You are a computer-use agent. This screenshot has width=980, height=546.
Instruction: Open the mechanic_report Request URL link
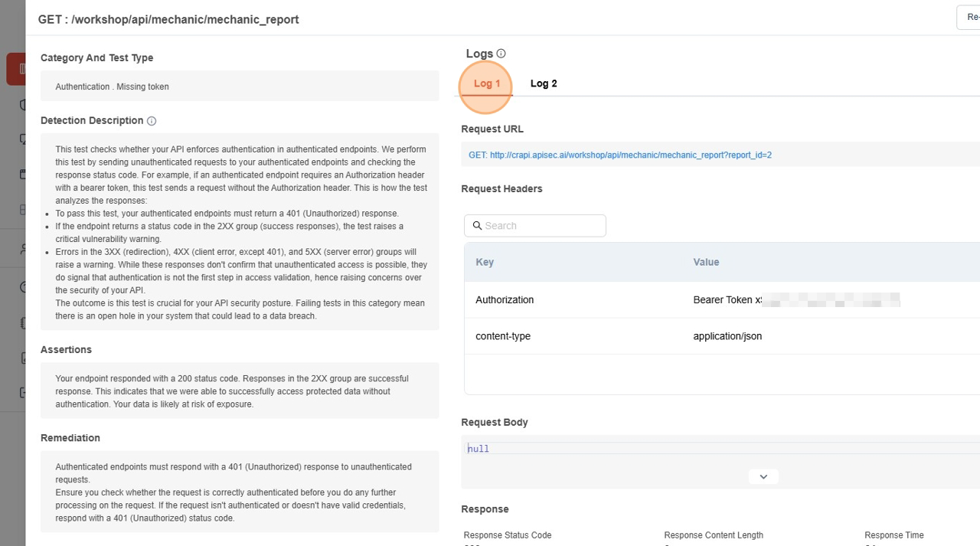(619, 155)
